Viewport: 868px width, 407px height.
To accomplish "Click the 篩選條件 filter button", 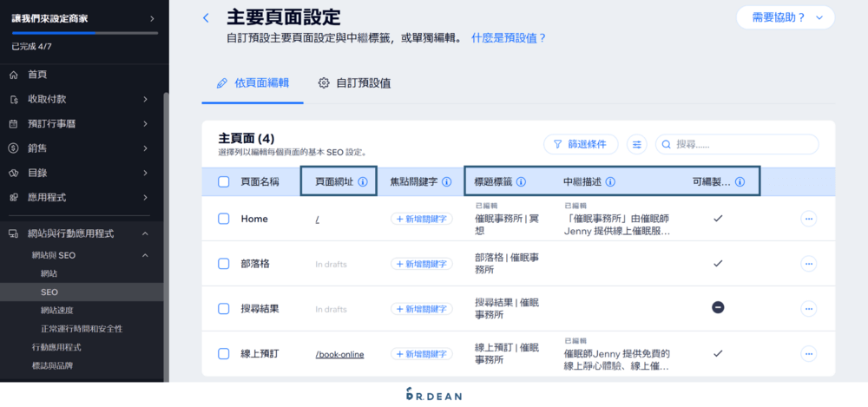I will pyautogui.click(x=581, y=144).
